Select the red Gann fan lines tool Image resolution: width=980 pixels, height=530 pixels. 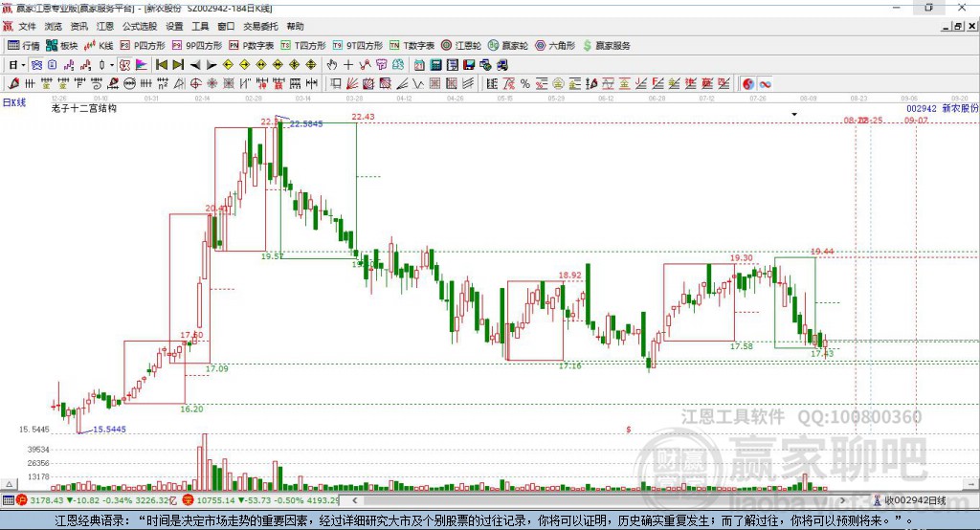click(352, 84)
